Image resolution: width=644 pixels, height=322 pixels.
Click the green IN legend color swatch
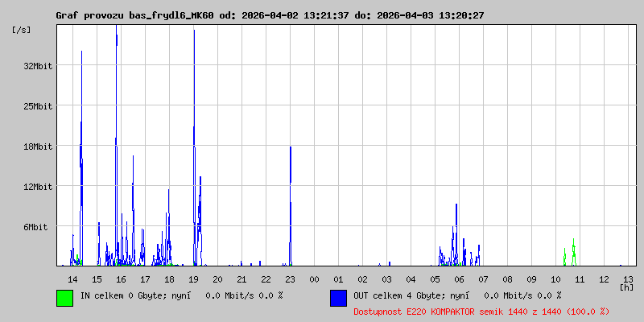pos(65,298)
